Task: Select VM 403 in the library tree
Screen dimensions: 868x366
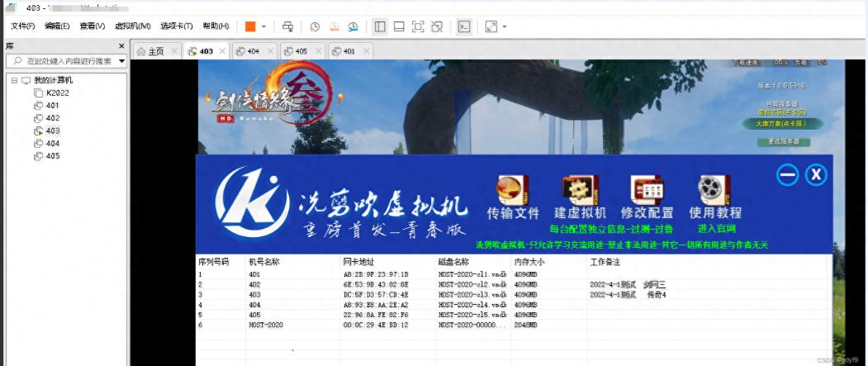Action: click(53, 131)
